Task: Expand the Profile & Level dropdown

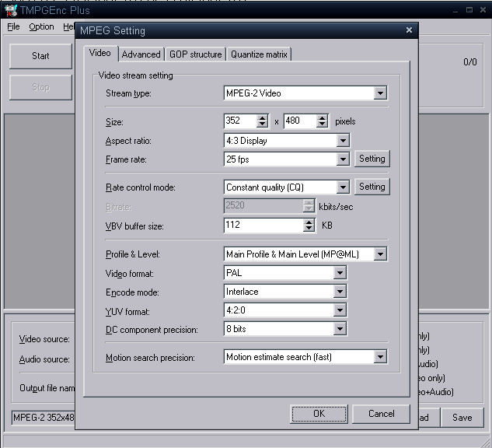Action: pos(380,254)
